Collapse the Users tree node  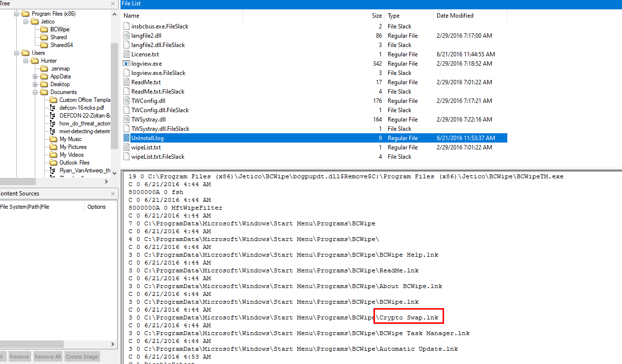17,53
